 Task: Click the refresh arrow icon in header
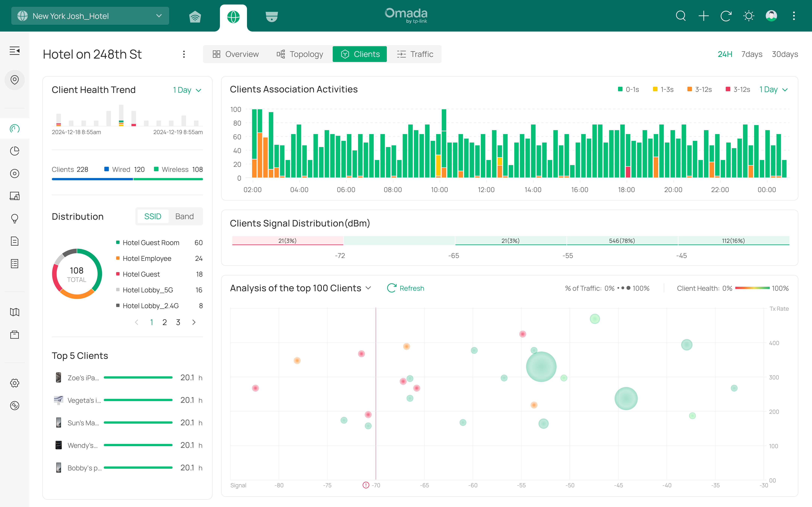click(x=726, y=16)
